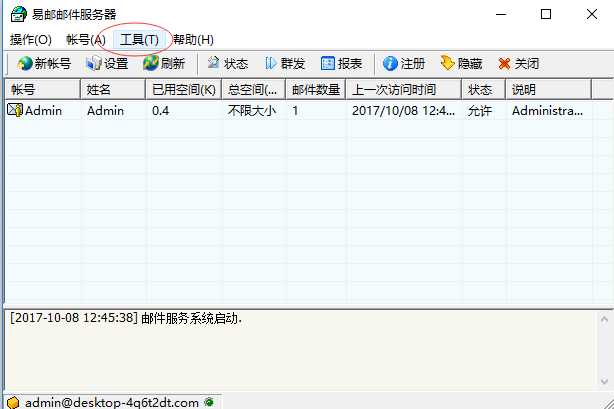This screenshot has height=409, width=614.
Task: Click the 上一次访问时间 column header
Action: [404, 90]
